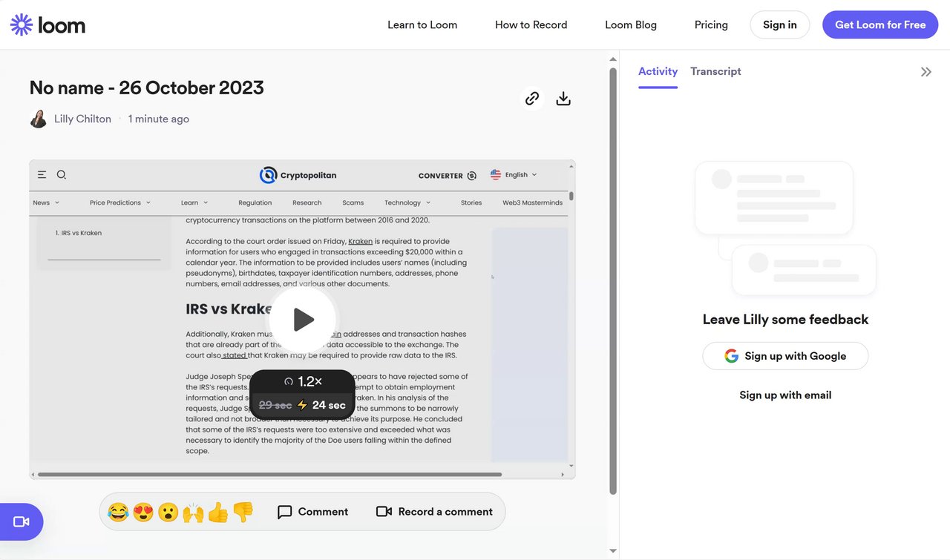
Task: Click Record a comment button
Action: coord(434,512)
